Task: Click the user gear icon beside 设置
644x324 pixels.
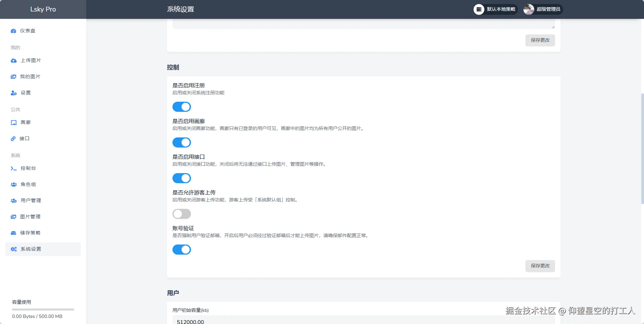Action: (13, 93)
